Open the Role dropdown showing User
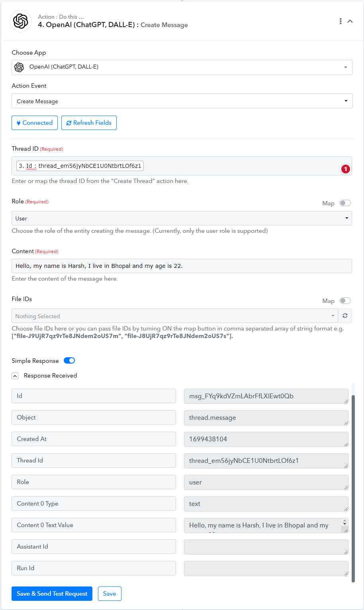 coord(182,218)
